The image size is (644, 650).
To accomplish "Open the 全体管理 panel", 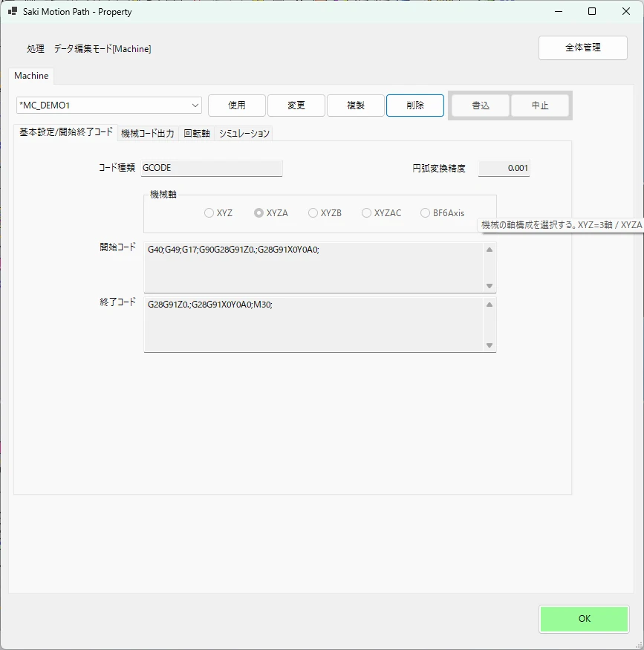I will (583, 48).
